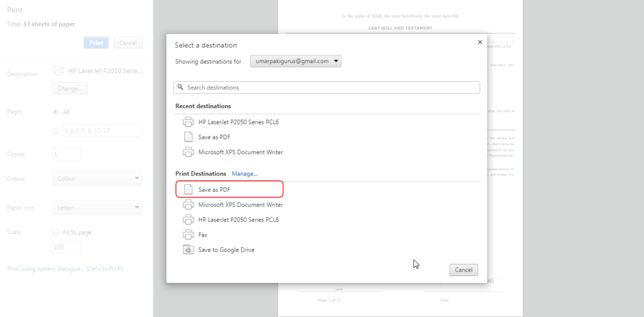The width and height of the screenshot is (644, 317).
Task: Click the Change... destination button
Action: pos(70,88)
